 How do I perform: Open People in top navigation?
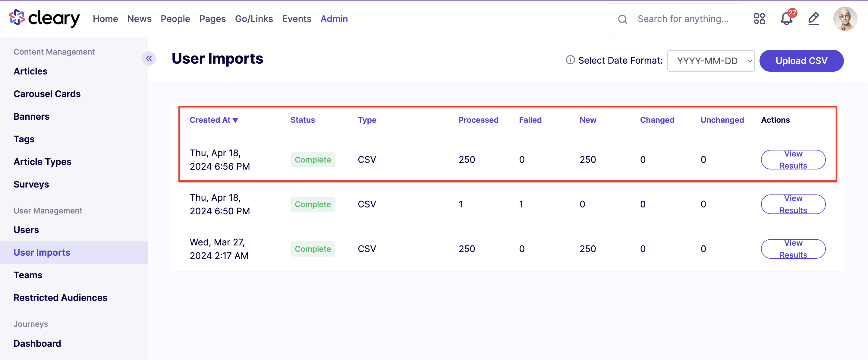click(175, 19)
